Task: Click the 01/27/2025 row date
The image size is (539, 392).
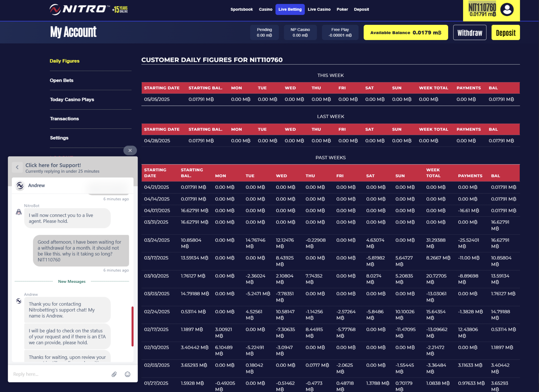Action: (156, 383)
